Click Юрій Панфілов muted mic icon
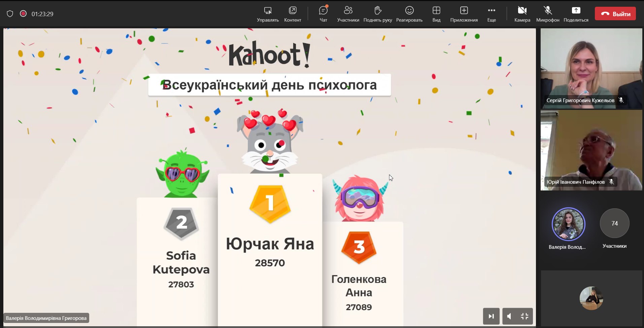 [611, 182]
